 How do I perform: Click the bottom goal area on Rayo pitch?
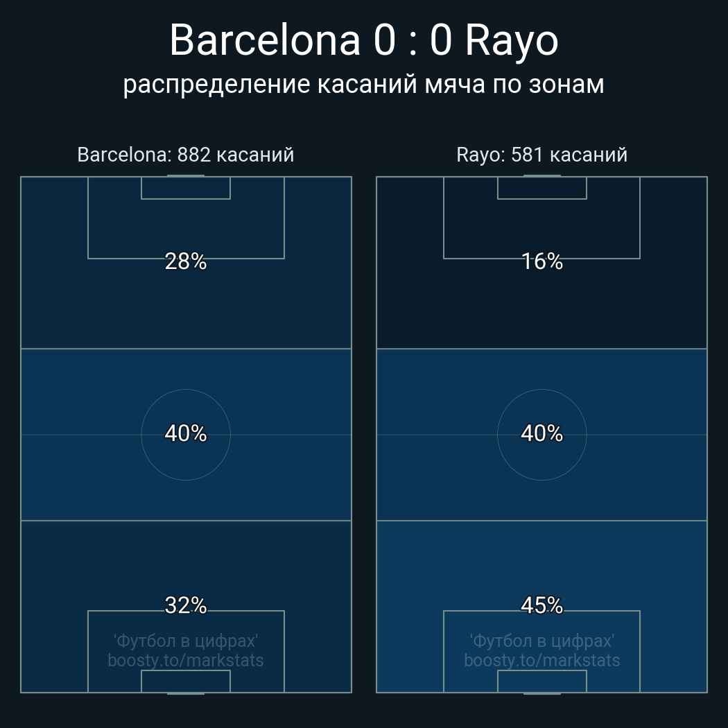(x=541, y=681)
